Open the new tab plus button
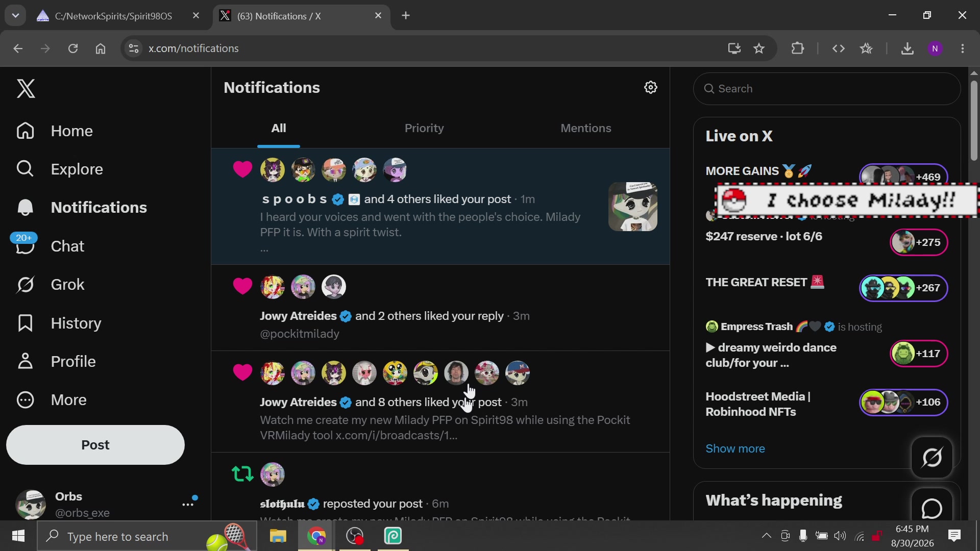 406,16
